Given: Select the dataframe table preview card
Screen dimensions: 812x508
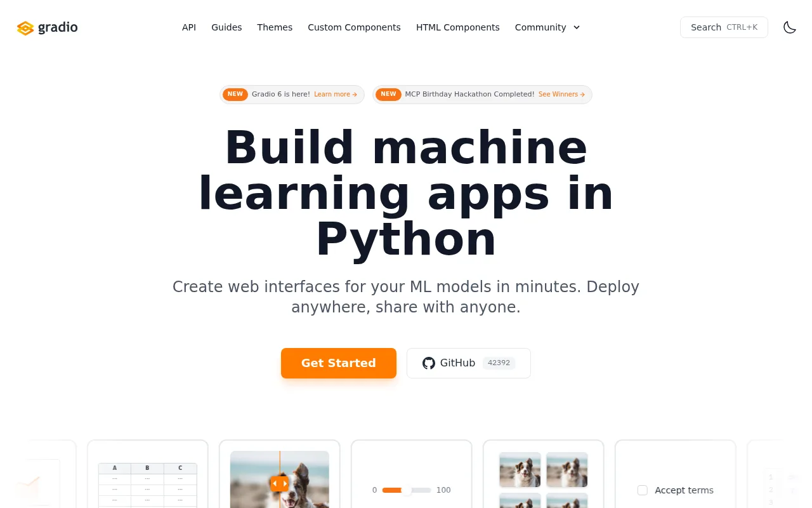Looking at the screenshot, I should 148,474.
